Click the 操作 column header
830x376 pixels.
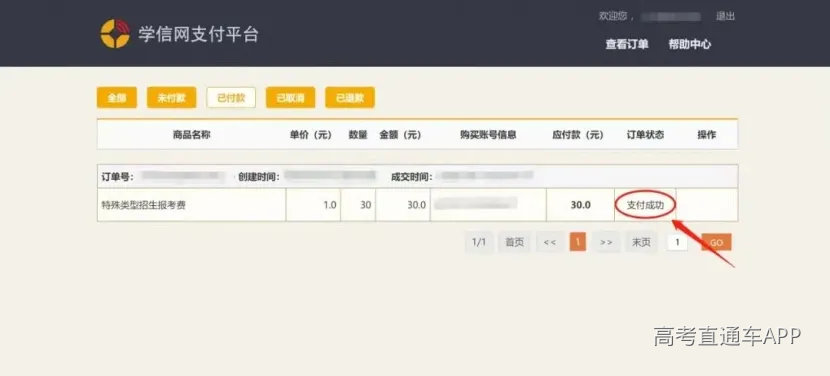[x=707, y=135]
